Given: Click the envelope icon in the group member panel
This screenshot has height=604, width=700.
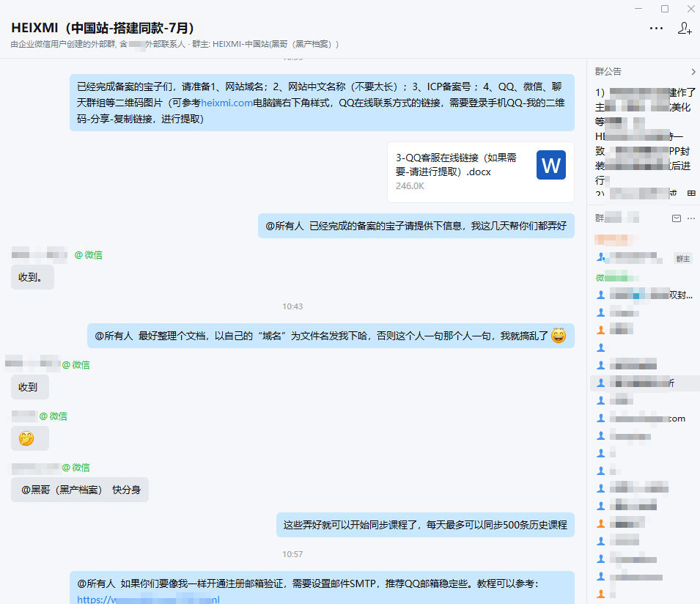Looking at the screenshot, I should (x=676, y=218).
